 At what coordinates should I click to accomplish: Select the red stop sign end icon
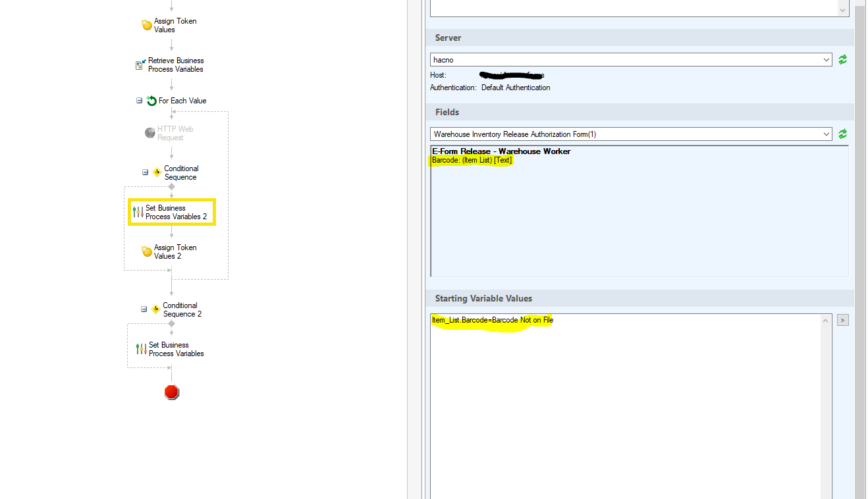pyautogui.click(x=172, y=392)
